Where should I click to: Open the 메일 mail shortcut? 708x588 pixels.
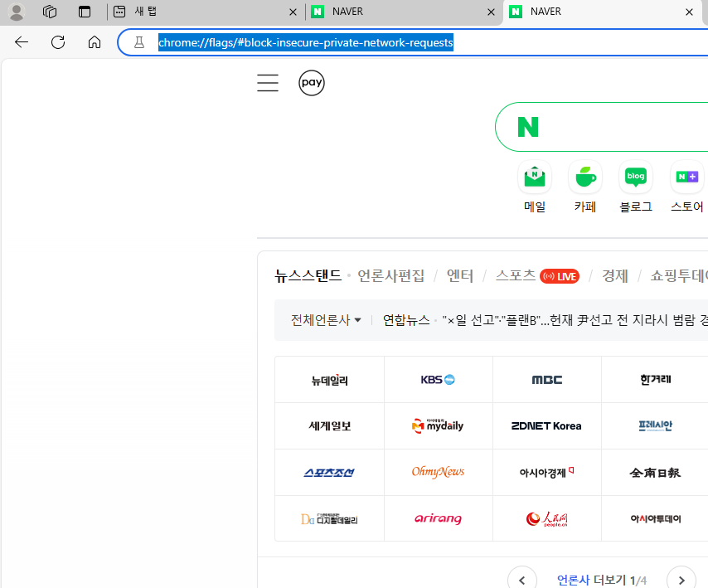(535, 186)
